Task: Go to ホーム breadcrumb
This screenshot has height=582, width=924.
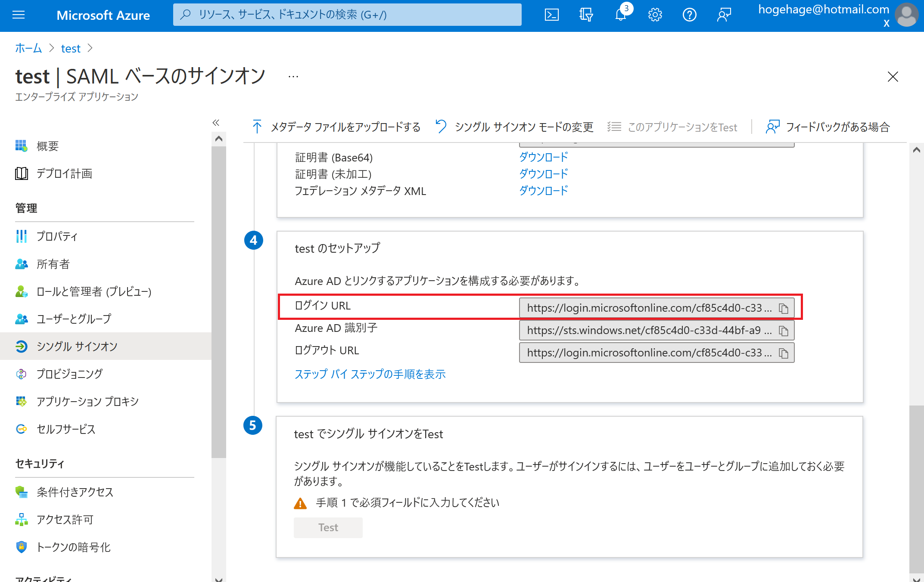Action: [28, 48]
